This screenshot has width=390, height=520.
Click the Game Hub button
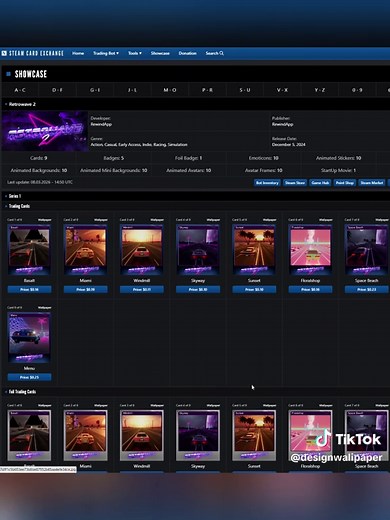(320, 183)
